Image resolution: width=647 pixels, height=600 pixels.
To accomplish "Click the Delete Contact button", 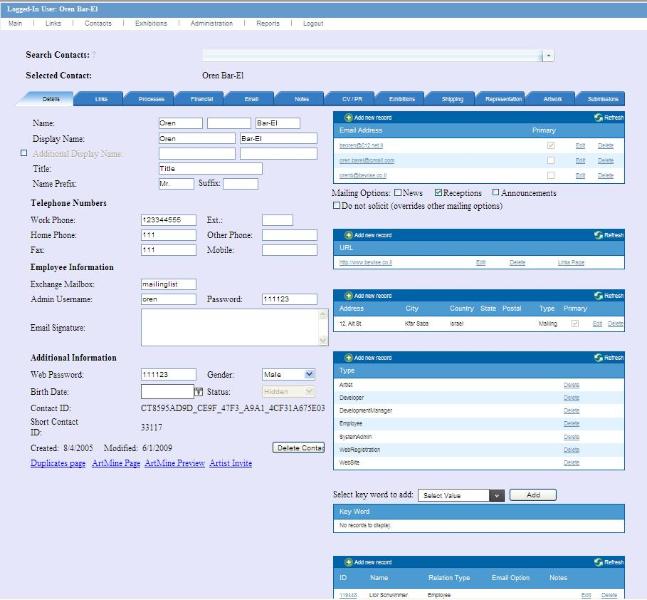I will click(299, 448).
